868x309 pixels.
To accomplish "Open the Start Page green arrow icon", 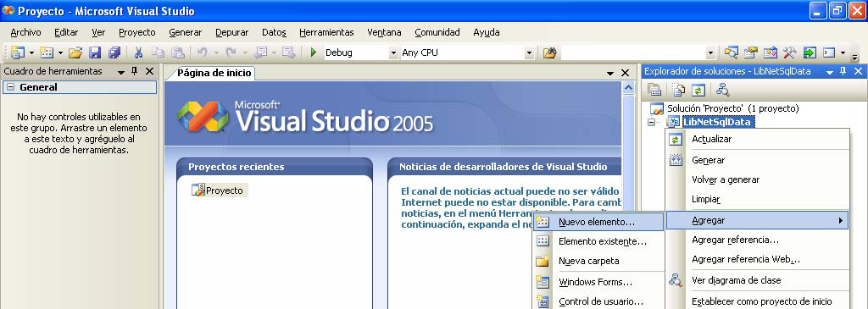I will pos(810,52).
